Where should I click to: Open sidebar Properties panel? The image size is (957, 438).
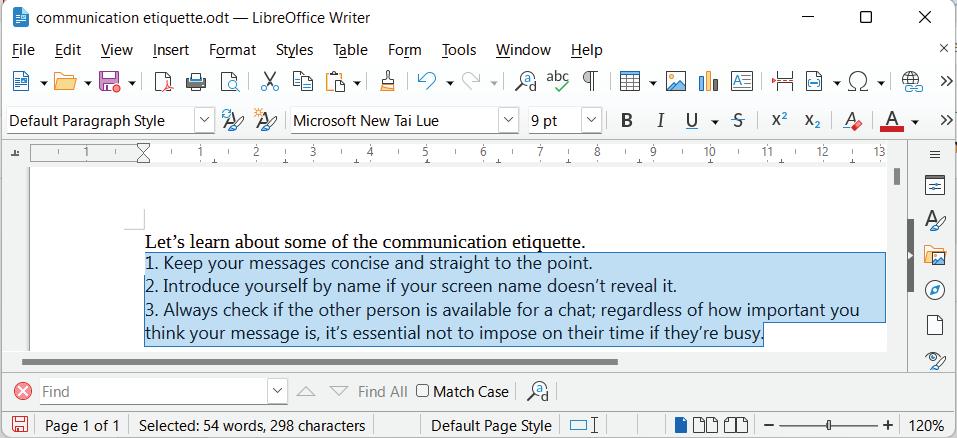[934, 185]
